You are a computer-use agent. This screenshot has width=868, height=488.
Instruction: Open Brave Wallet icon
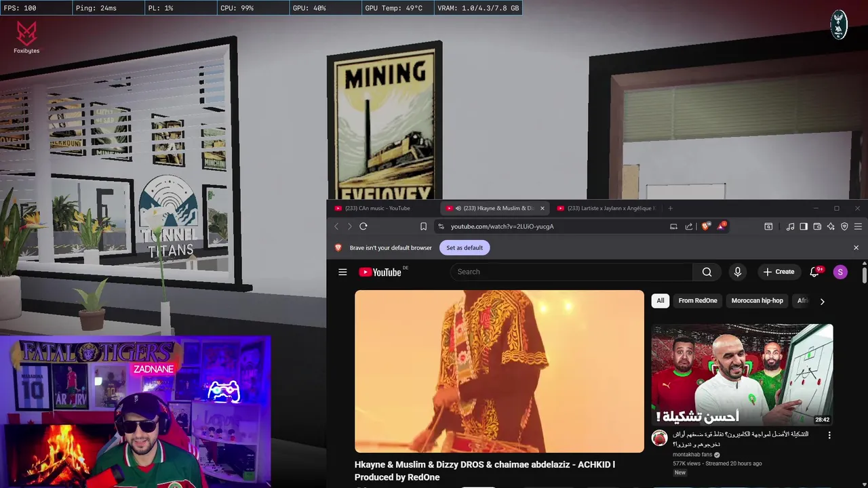[x=817, y=226]
